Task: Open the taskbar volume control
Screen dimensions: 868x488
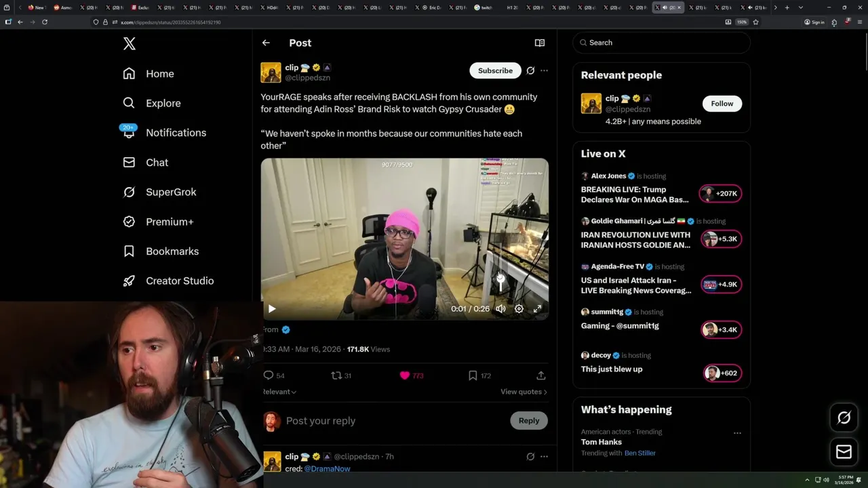Action: [x=826, y=480]
